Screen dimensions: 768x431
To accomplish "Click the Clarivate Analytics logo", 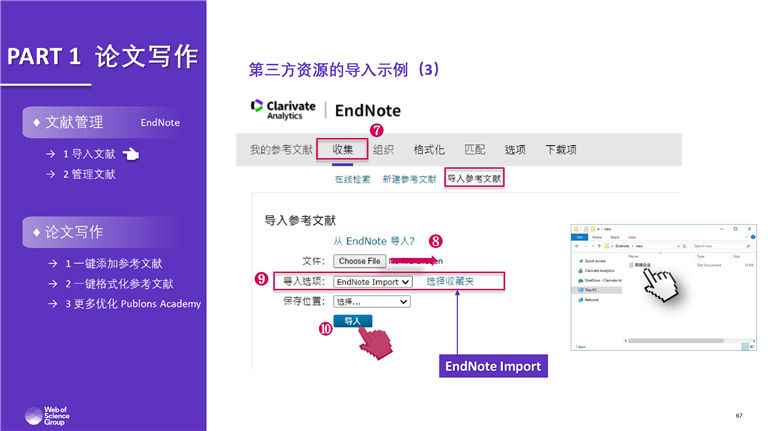I will point(283,110).
